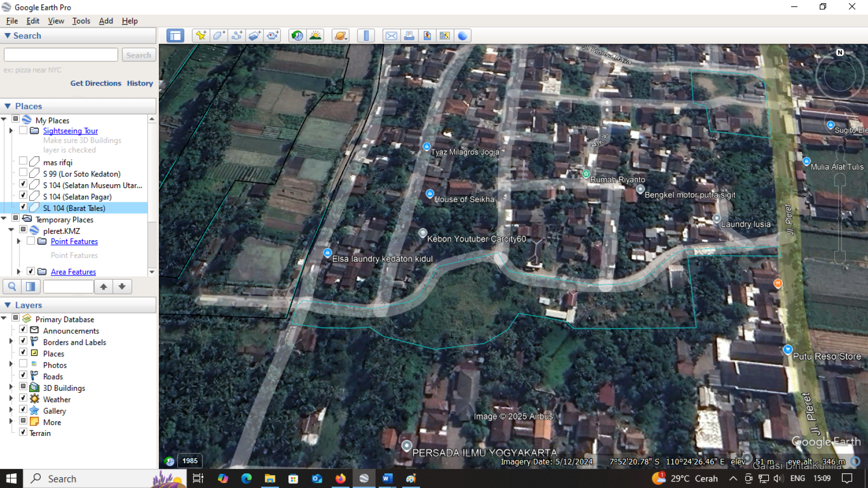Save image from toolbar
Viewport: 868px width, 488px height.
(427, 36)
